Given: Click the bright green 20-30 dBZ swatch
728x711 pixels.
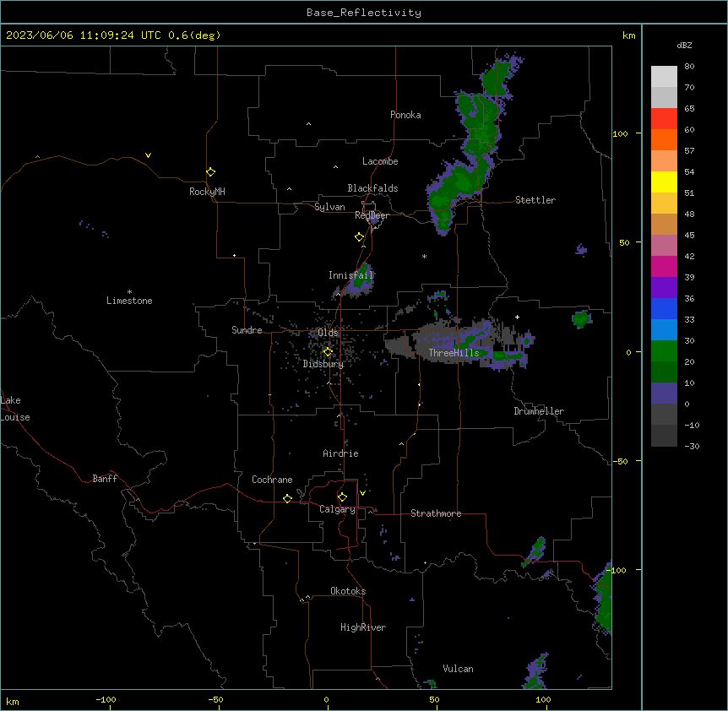Looking at the screenshot, I should 664,351.
